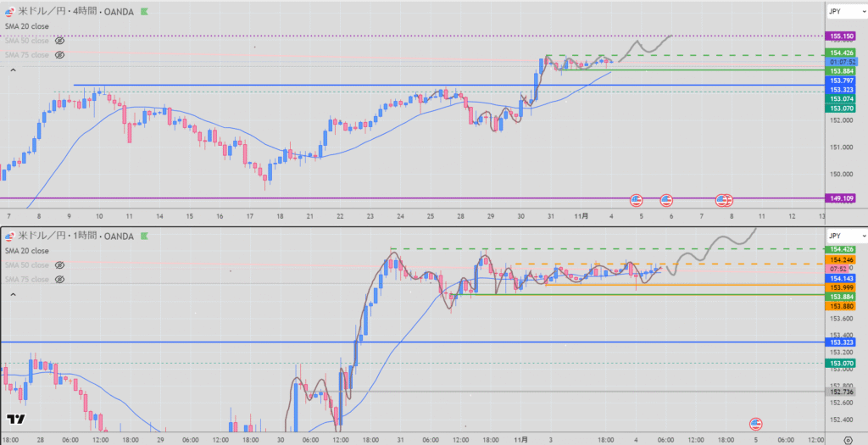Open the JPY currency dropdown on the lower chart
868x445 pixels.
click(843, 235)
